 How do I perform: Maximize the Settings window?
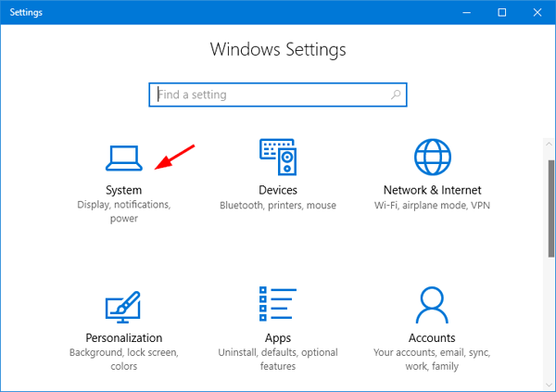click(501, 12)
